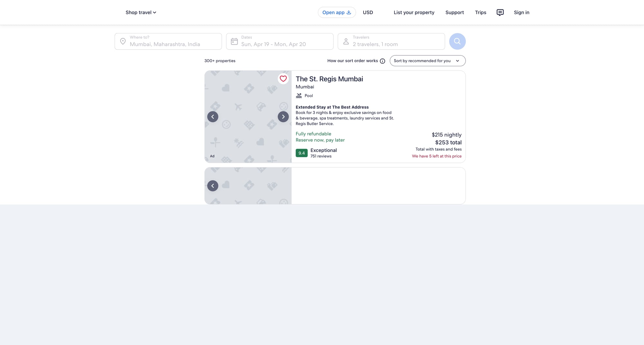Select Support in the top navigation
644x345 pixels.
click(x=455, y=12)
